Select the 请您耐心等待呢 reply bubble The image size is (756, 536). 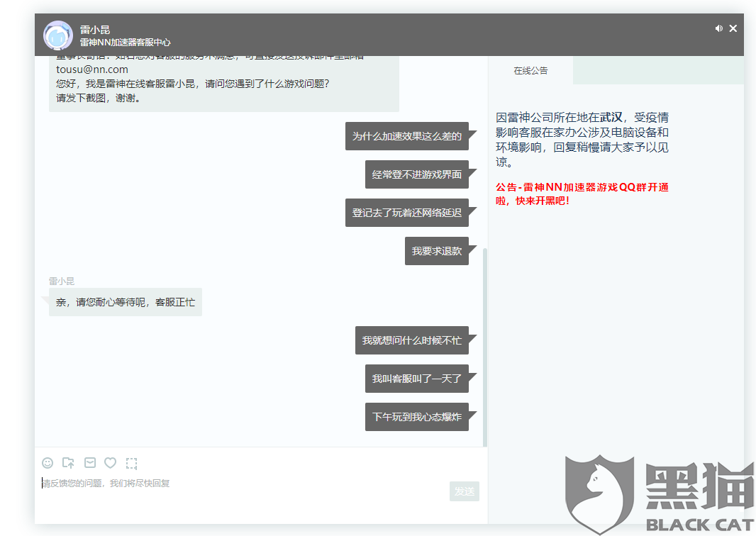tap(124, 302)
